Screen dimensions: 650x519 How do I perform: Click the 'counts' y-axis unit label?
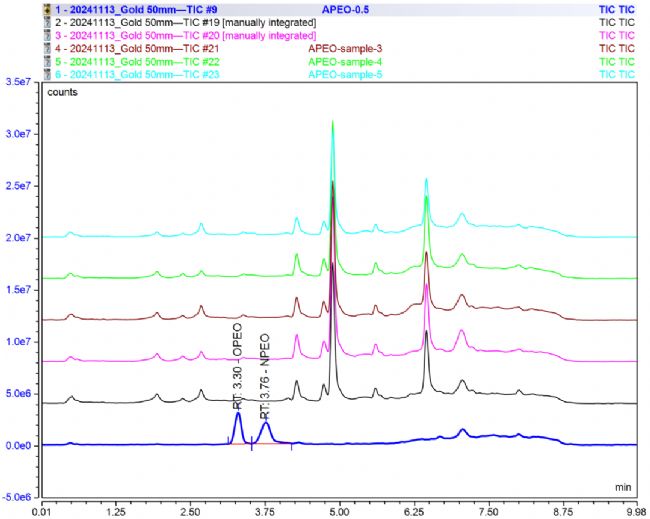64,92
